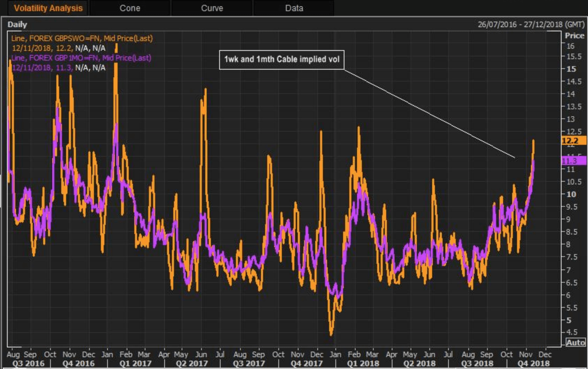Click the 1wk and 1mth Cable annotation box
Screen dimensions: 588x369
281,60
